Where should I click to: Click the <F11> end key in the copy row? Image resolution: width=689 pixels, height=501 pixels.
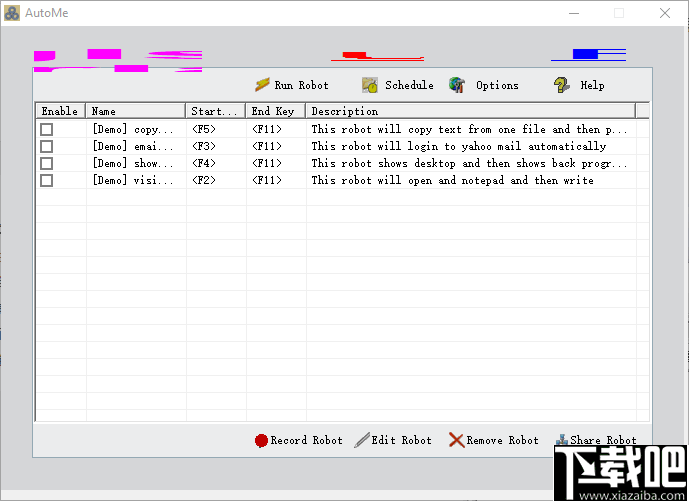click(267, 129)
